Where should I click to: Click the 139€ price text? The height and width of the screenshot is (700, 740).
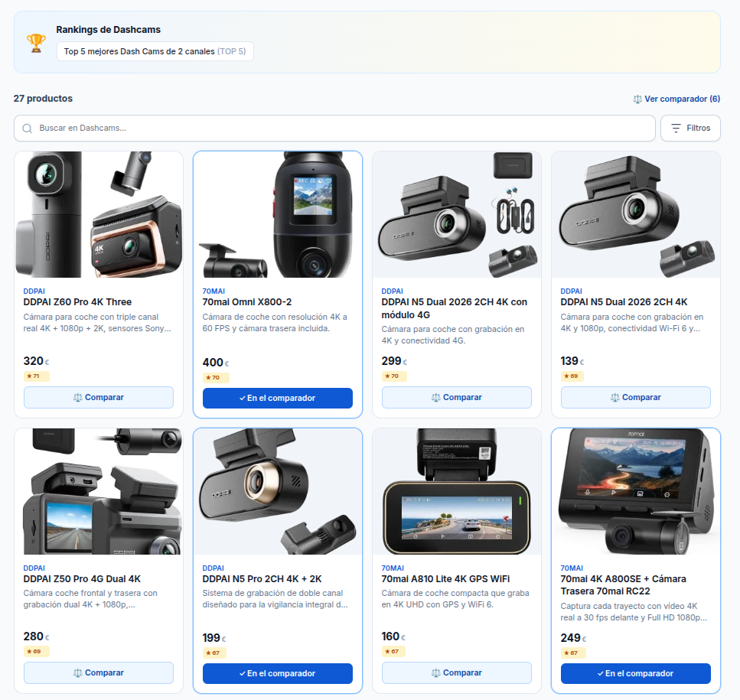[572, 361]
